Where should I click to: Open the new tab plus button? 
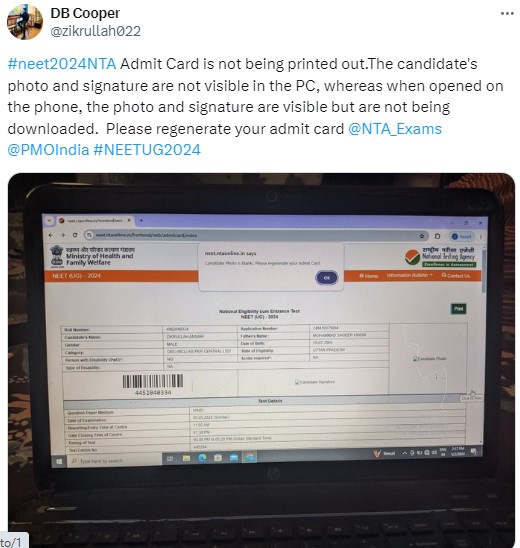pyautogui.click(x=142, y=221)
